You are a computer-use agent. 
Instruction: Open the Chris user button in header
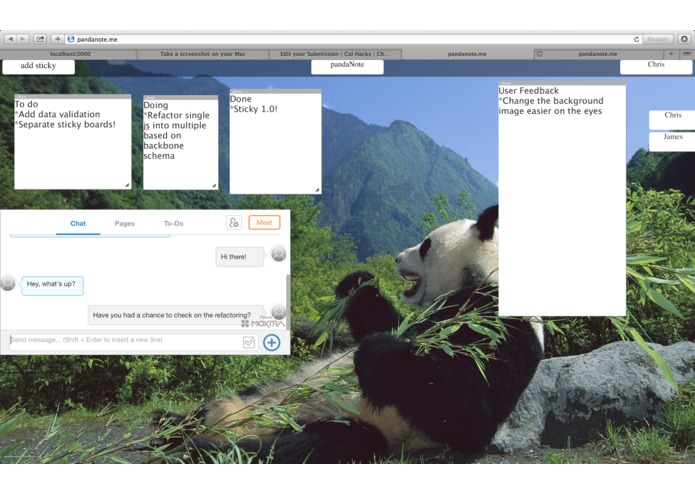pyautogui.click(x=656, y=66)
